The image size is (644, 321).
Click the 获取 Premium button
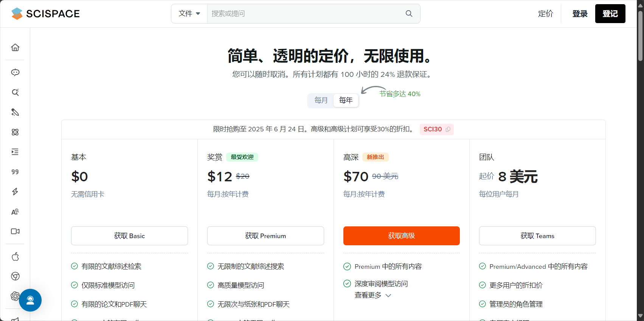265,236
